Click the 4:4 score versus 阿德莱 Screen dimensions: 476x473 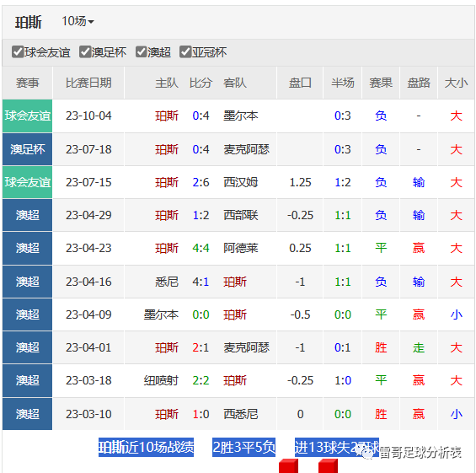point(201,248)
